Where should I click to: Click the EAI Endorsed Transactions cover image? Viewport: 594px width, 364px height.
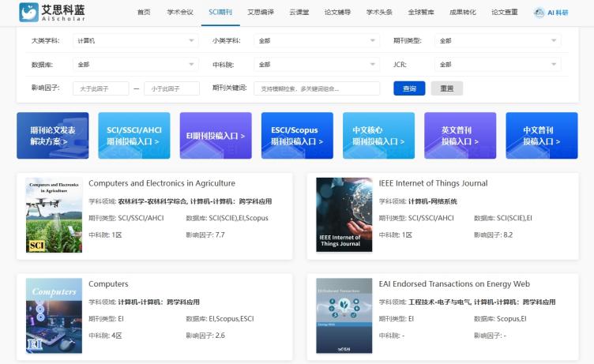[344, 315]
